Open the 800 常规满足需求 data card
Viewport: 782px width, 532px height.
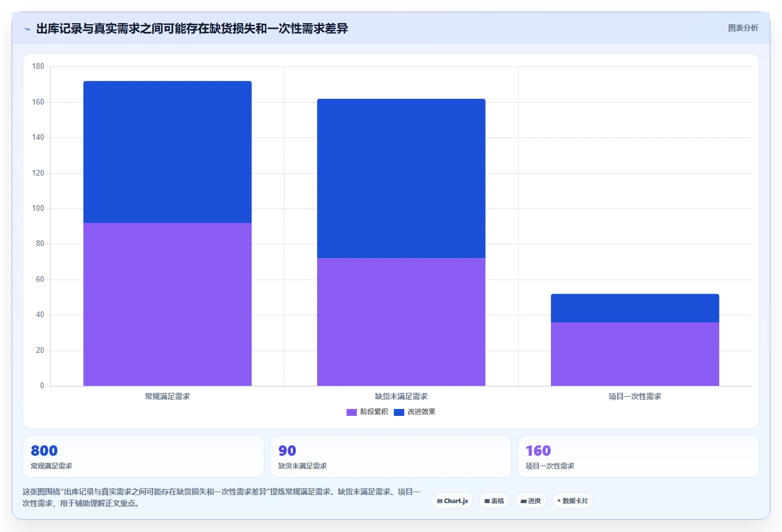point(143,456)
